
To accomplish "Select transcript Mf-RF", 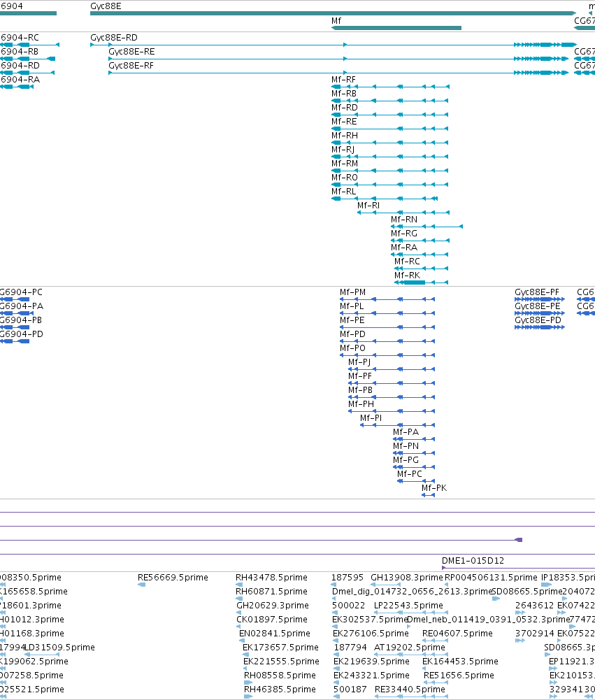I will 343,80.
